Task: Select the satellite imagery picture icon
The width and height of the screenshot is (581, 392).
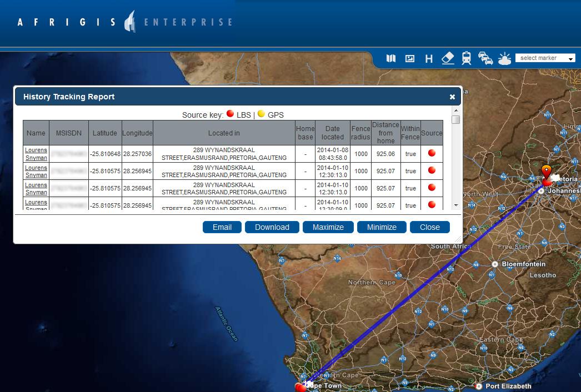Action: coord(410,58)
